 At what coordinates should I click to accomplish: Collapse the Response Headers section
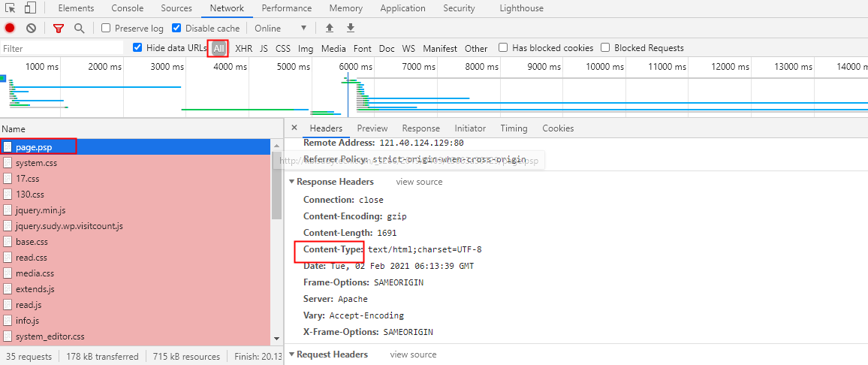[292, 182]
